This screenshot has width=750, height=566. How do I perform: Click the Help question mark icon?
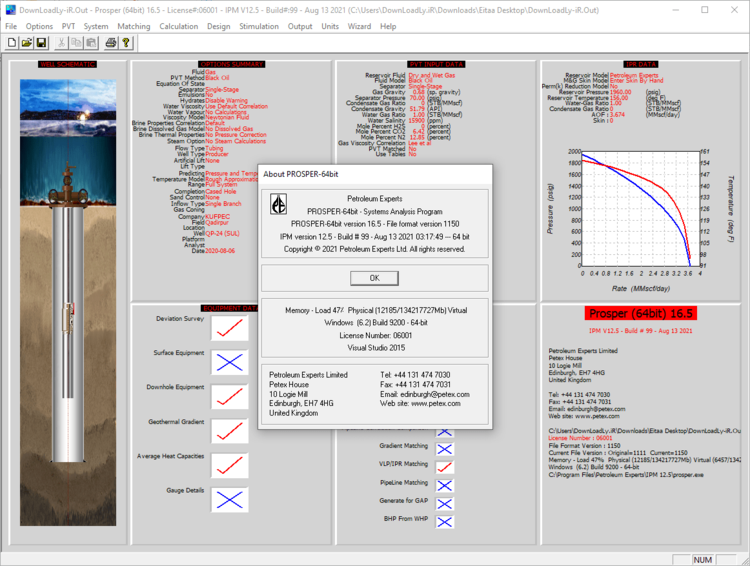point(126,43)
